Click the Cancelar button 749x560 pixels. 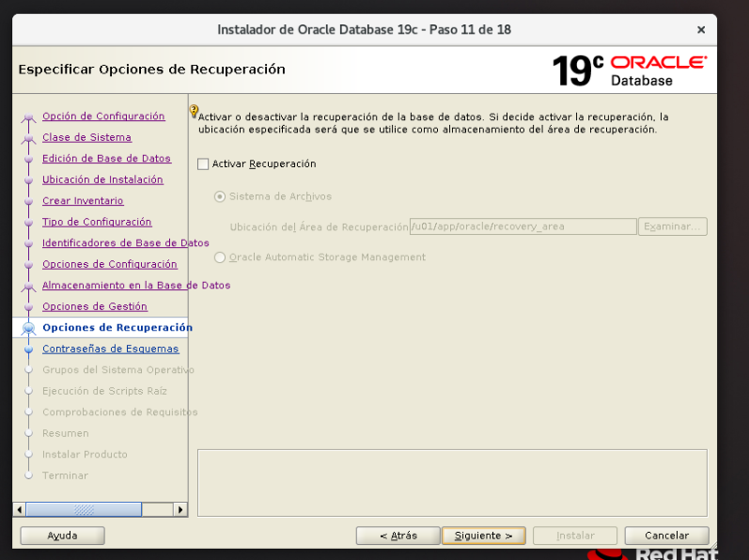point(666,536)
